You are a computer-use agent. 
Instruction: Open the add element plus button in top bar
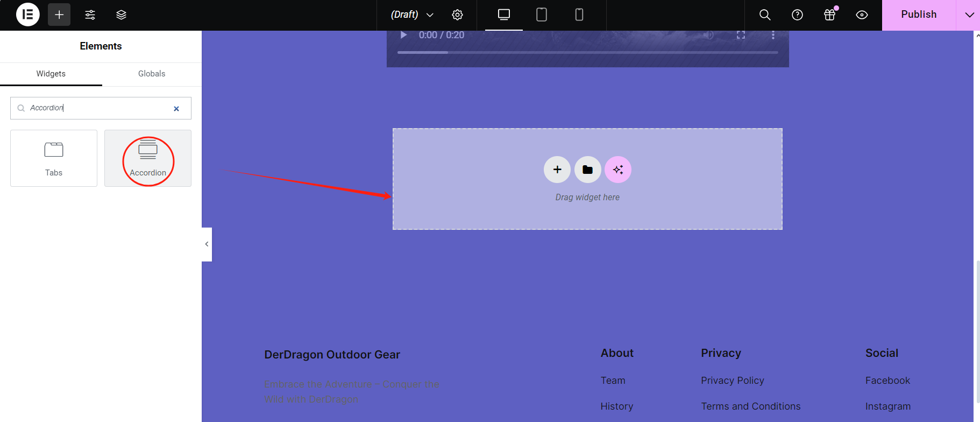tap(59, 15)
